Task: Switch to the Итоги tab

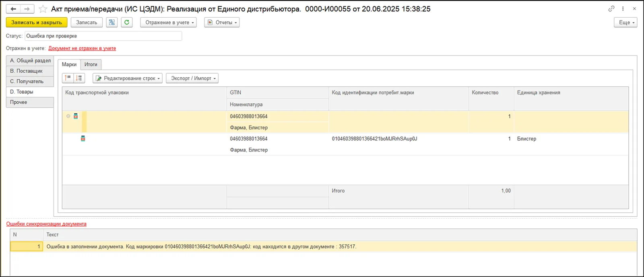Action: click(91, 64)
